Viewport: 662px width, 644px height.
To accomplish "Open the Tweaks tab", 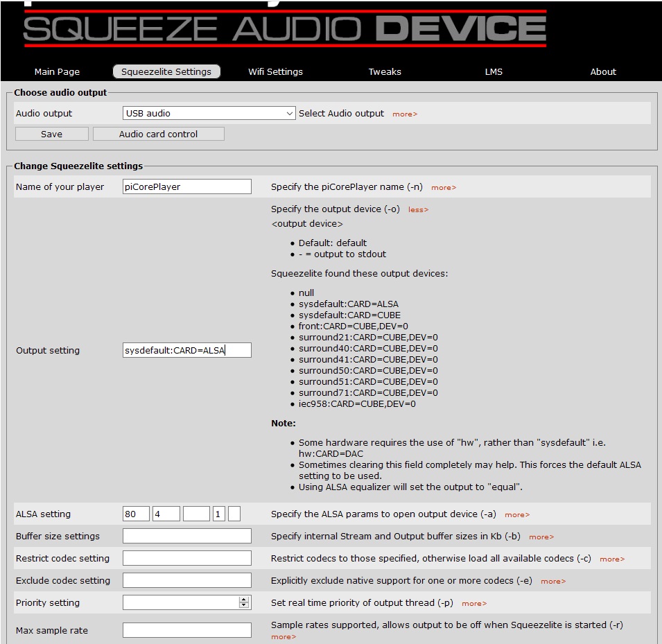I will [385, 72].
